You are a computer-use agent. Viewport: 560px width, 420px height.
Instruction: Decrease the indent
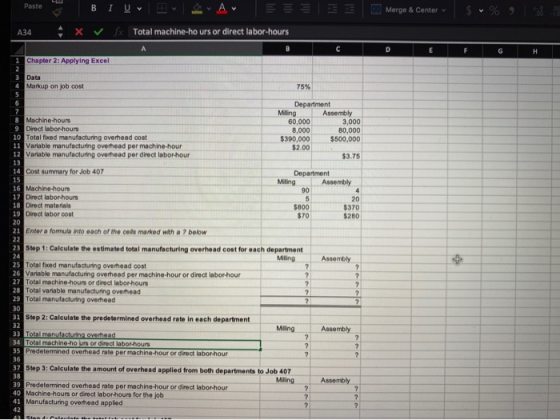coord(332,9)
